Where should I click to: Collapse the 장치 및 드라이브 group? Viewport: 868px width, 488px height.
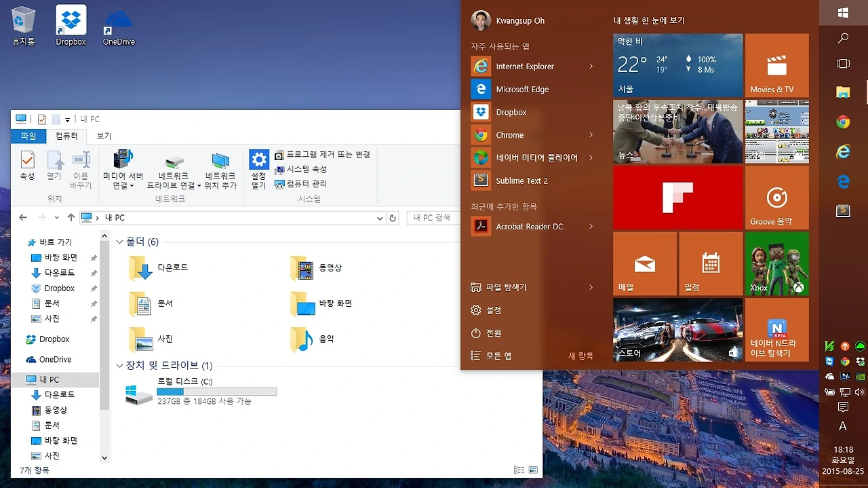119,366
